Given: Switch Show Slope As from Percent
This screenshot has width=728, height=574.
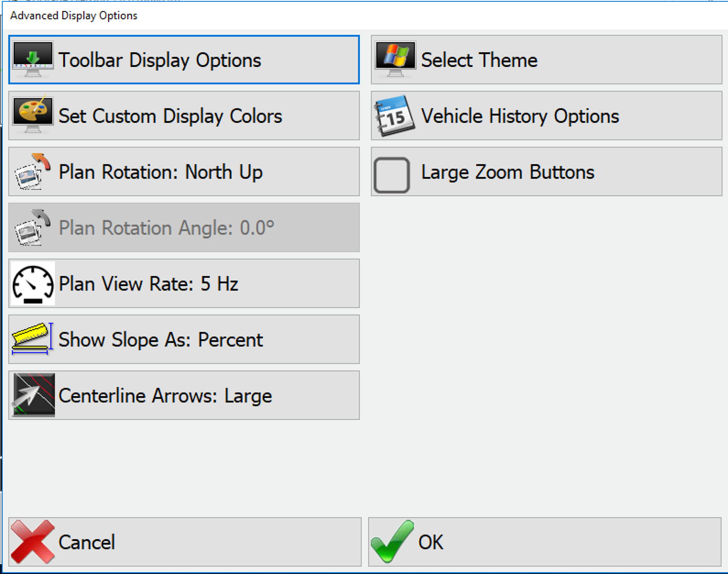Looking at the screenshot, I should [183, 339].
